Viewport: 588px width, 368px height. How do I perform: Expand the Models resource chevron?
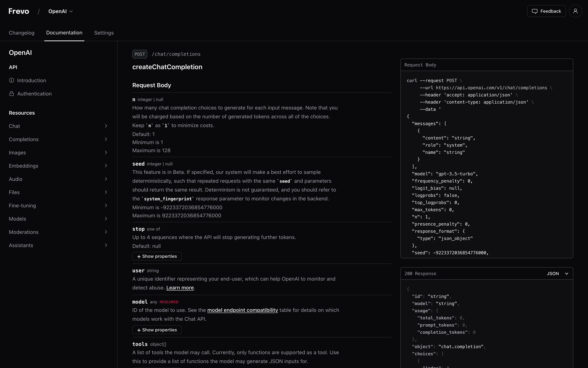106,219
